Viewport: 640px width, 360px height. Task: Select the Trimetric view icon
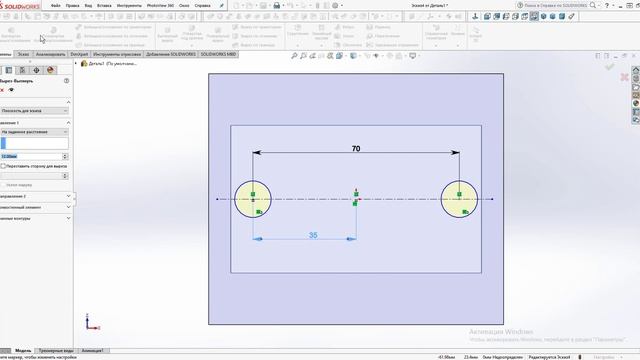point(553,16)
